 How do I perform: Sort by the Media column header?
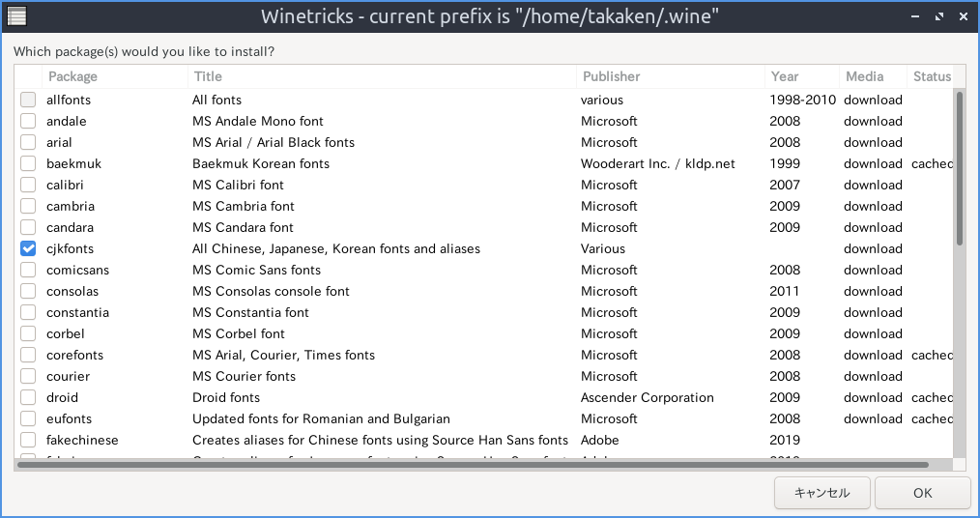(873, 76)
